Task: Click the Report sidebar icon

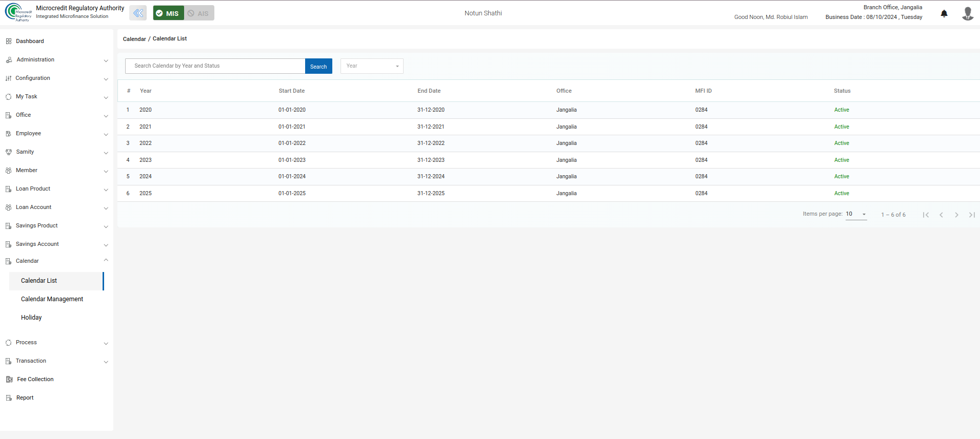Action: click(9, 398)
